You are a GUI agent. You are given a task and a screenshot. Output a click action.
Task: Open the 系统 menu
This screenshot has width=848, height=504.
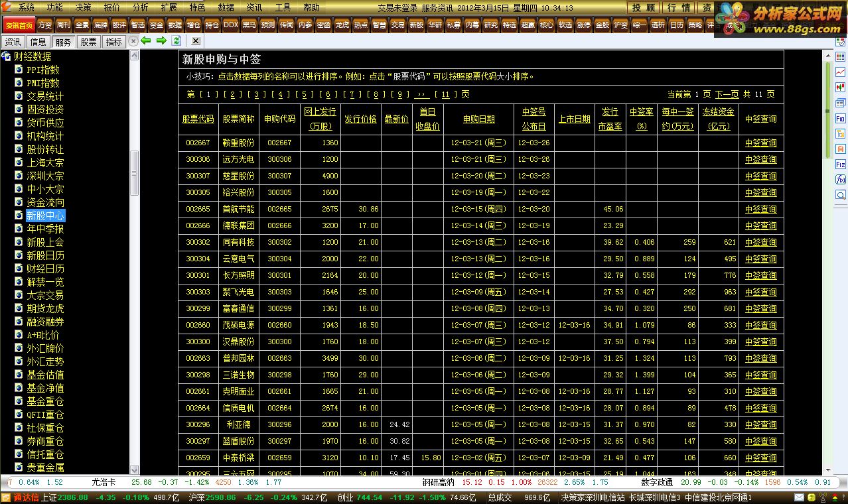[27, 8]
